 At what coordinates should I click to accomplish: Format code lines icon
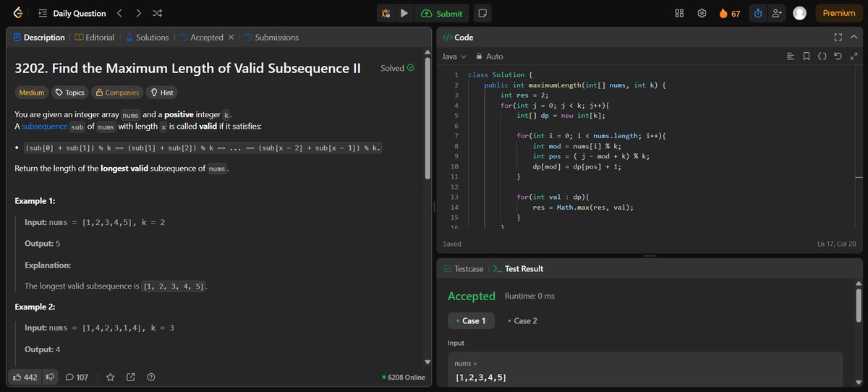[x=790, y=56]
